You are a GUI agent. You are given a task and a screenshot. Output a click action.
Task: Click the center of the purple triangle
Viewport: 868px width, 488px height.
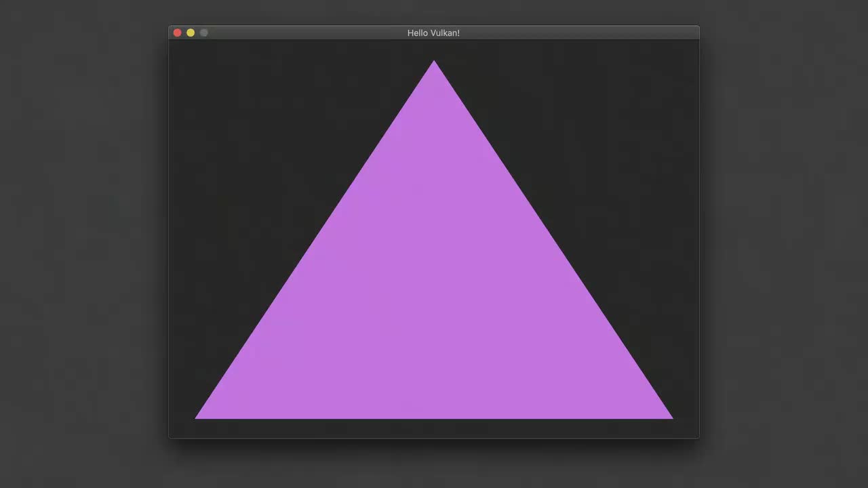(434, 298)
